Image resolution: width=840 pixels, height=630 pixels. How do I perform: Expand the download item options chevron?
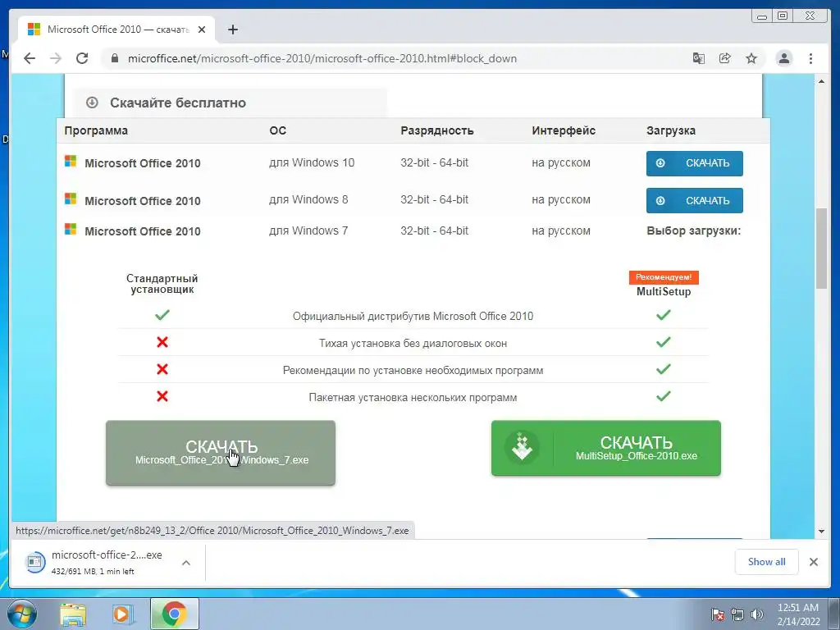186,563
